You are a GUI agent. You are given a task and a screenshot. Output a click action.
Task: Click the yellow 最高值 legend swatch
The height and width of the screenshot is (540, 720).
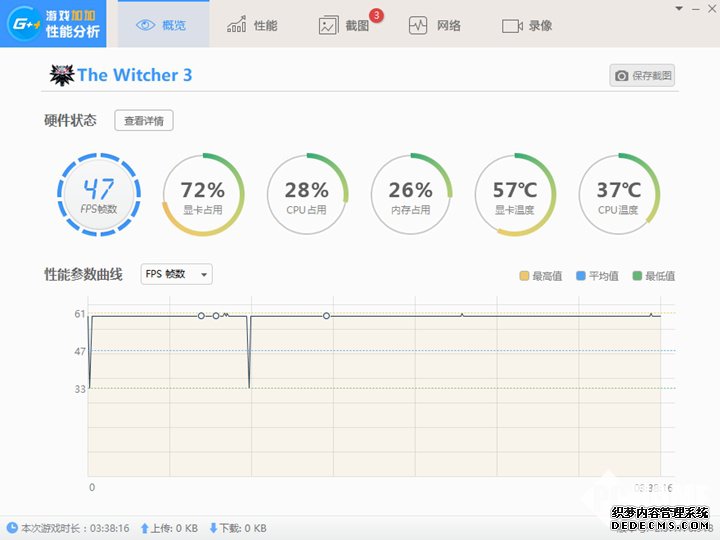click(x=524, y=276)
